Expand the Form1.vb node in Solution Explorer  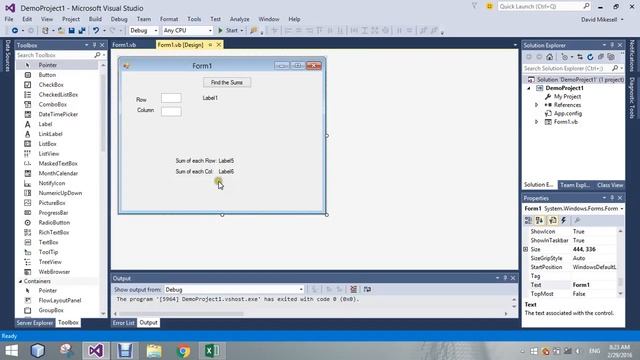click(536, 122)
